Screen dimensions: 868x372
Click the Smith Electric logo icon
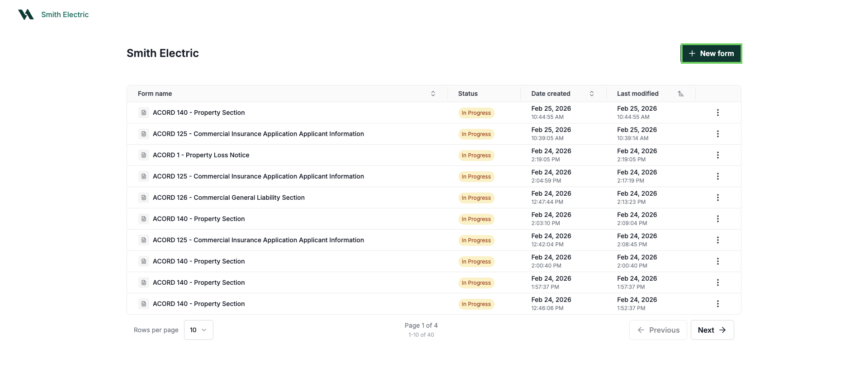[26, 14]
